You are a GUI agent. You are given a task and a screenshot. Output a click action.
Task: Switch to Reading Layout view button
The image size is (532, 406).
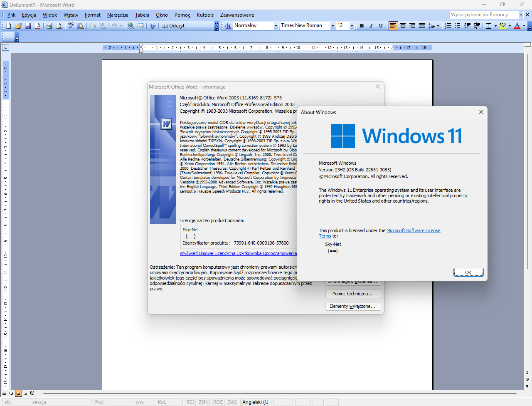click(32, 393)
